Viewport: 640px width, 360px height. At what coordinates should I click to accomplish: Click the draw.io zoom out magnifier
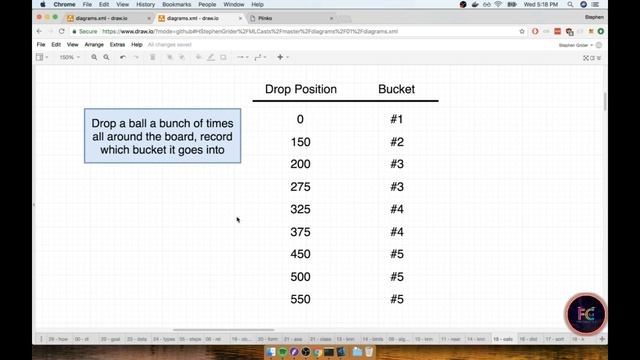[x=106, y=58]
